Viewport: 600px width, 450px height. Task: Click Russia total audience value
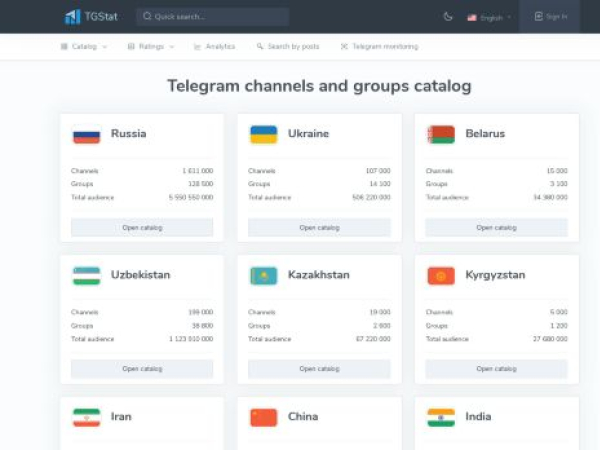coord(191,197)
